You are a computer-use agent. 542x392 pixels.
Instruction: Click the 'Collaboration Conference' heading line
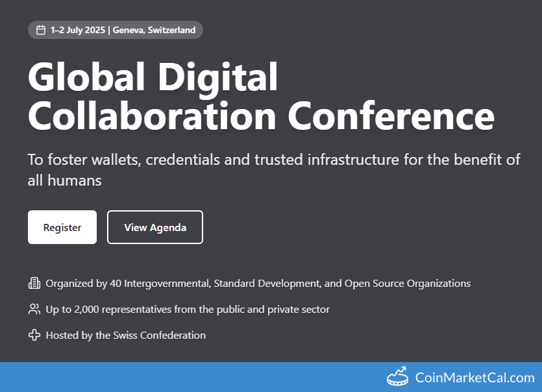261,116
